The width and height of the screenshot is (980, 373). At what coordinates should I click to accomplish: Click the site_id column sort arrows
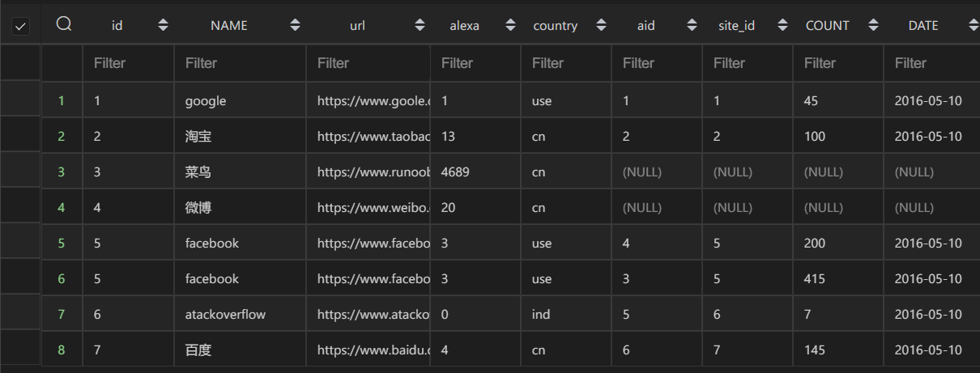coord(782,25)
